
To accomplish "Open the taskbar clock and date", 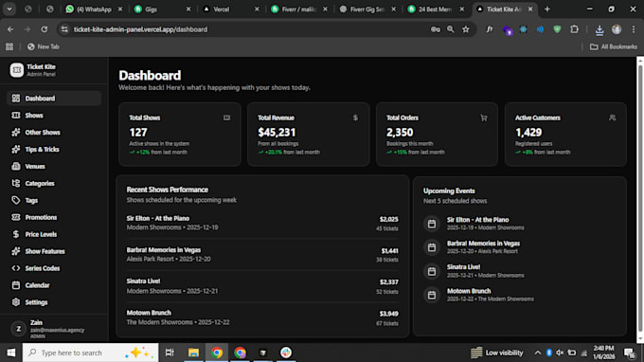I will coord(603,353).
